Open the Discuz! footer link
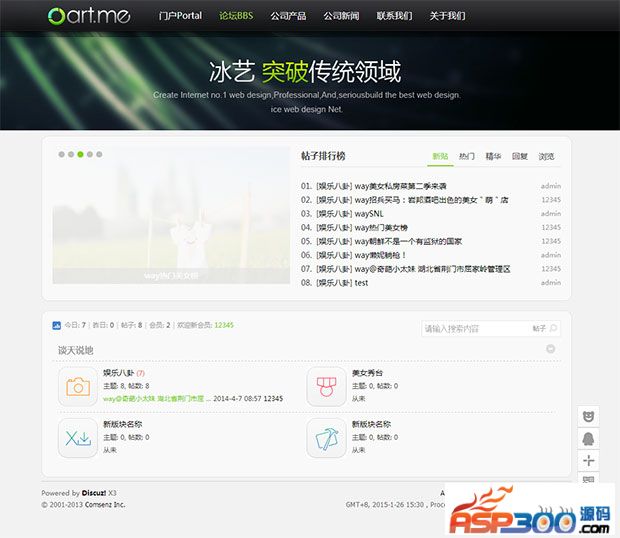620x538 pixels. (x=94, y=493)
